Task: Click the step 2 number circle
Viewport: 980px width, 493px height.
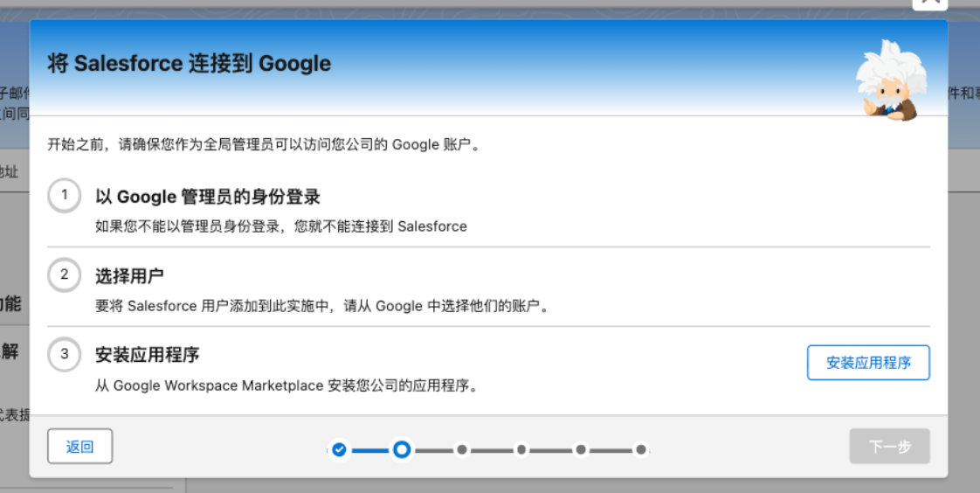Action: tap(65, 274)
